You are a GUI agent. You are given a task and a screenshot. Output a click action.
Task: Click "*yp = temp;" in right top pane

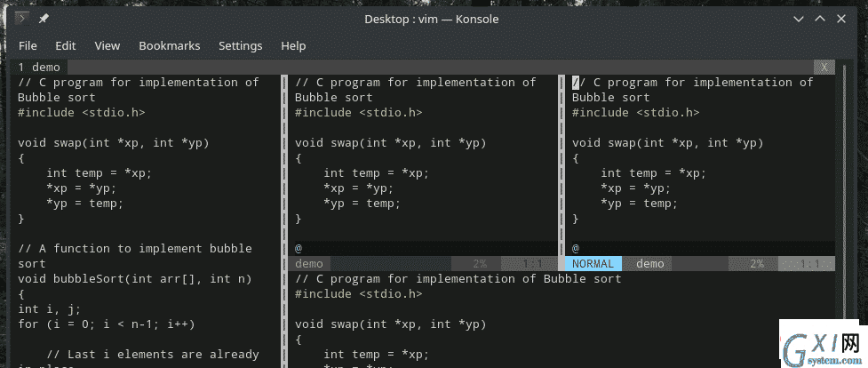640,204
